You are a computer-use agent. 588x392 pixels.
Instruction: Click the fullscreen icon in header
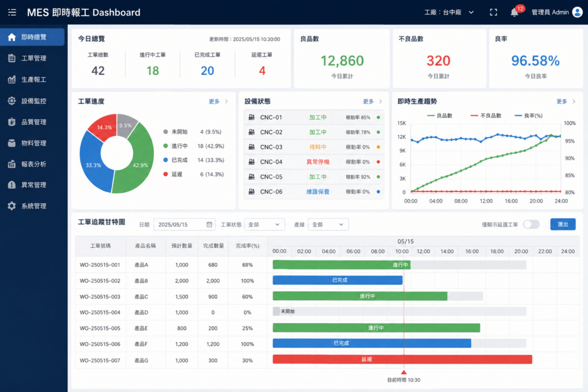pyautogui.click(x=493, y=13)
